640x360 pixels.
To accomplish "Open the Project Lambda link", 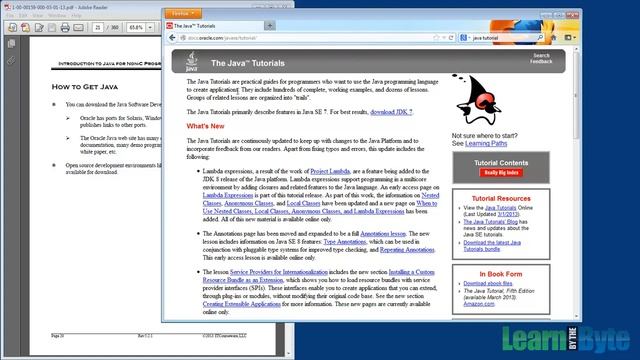I will click(330, 171).
